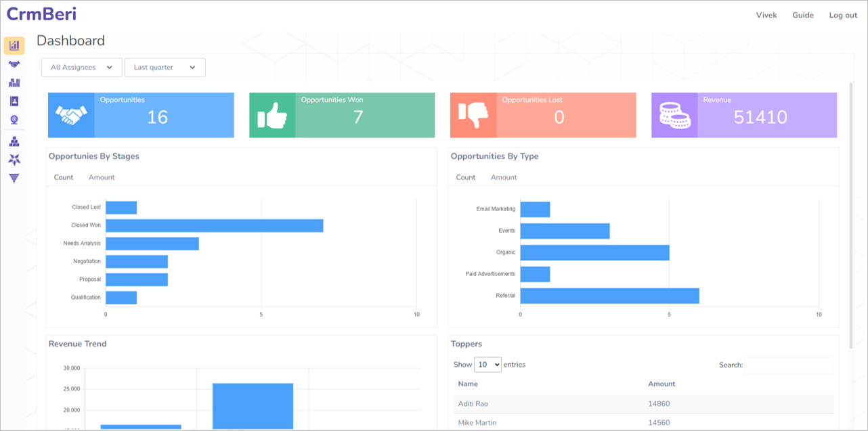
Task: Click the coins icon on Revenue card
Action: point(674,116)
